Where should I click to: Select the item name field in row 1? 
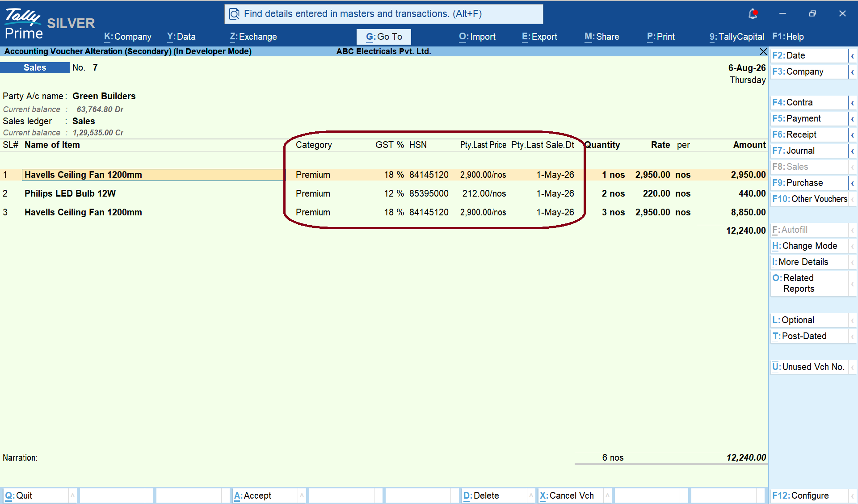click(153, 175)
